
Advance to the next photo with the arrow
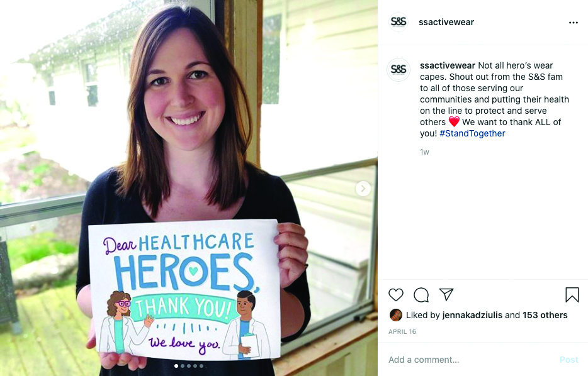click(363, 189)
